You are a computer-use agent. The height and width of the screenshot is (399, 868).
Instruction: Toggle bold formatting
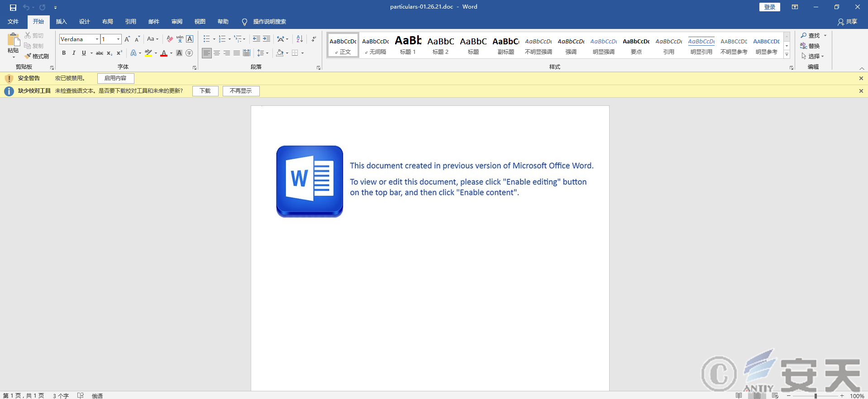coord(64,53)
